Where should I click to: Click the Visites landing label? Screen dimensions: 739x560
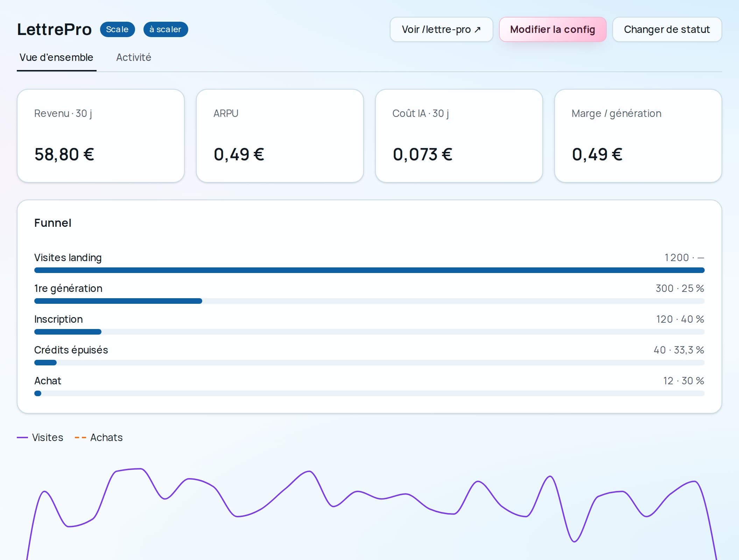(x=68, y=258)
